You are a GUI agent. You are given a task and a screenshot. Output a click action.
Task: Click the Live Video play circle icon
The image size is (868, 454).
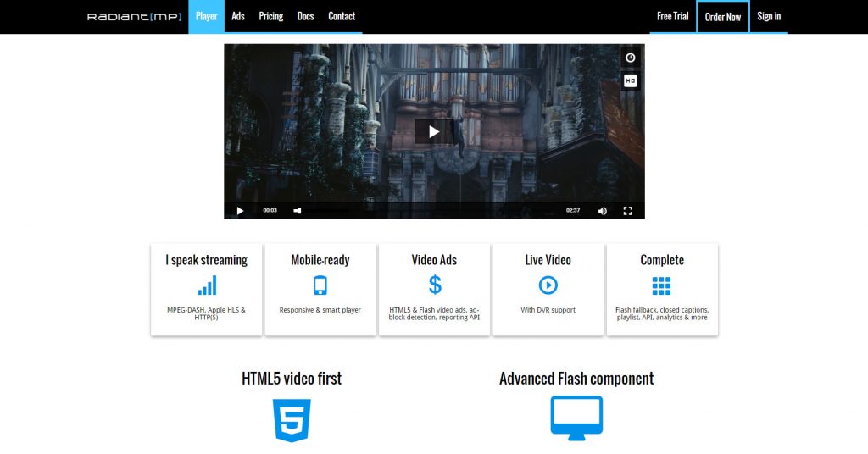click(548, 285)
